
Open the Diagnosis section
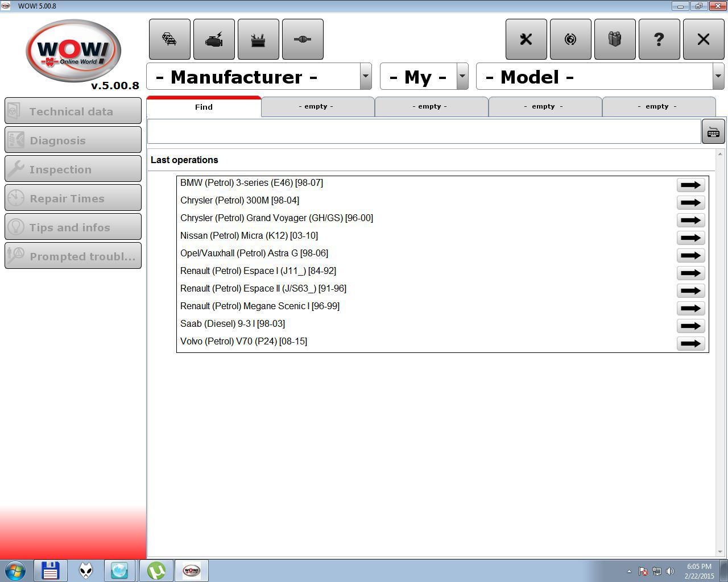[x=73, y=140]
